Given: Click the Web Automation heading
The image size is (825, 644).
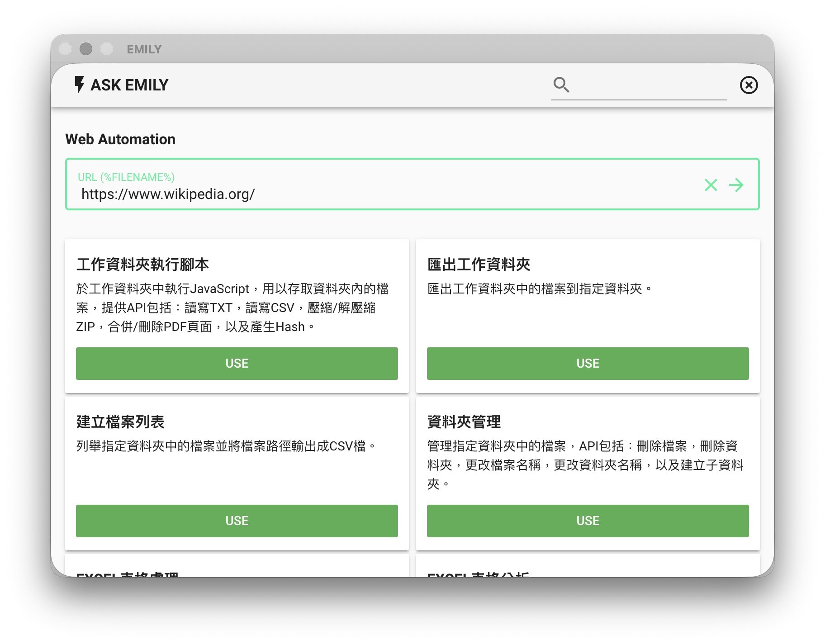Looking at the screenshot, I should coord(120,139).
